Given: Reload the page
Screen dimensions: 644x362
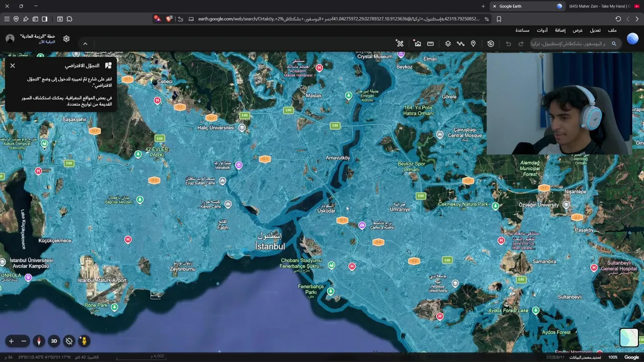Looking at the screenshot, I should pos(618,19).
